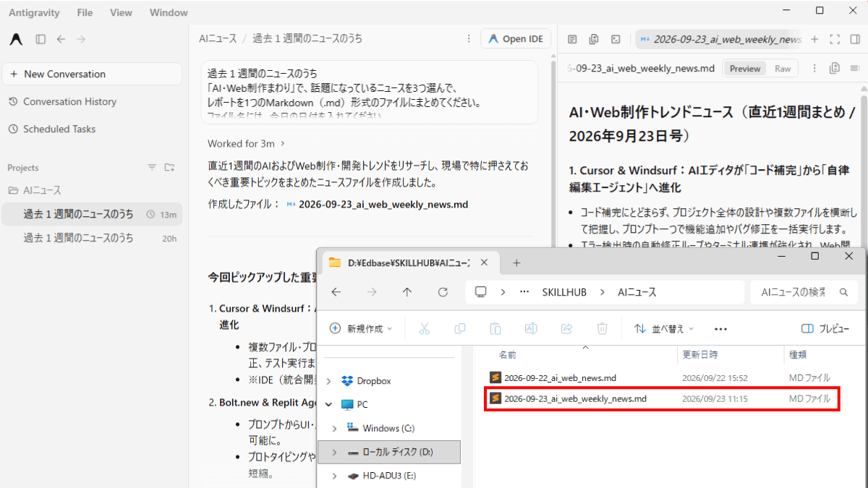This screenshot has height=488, width=868.
Task: Click the Open IDE button
Action: point(516,39)
